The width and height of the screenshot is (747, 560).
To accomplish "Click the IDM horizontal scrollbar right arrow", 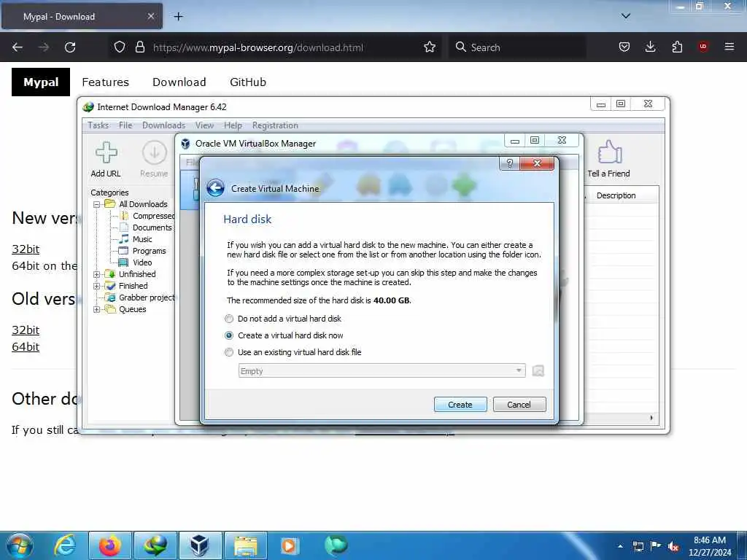I will (651, 418).
